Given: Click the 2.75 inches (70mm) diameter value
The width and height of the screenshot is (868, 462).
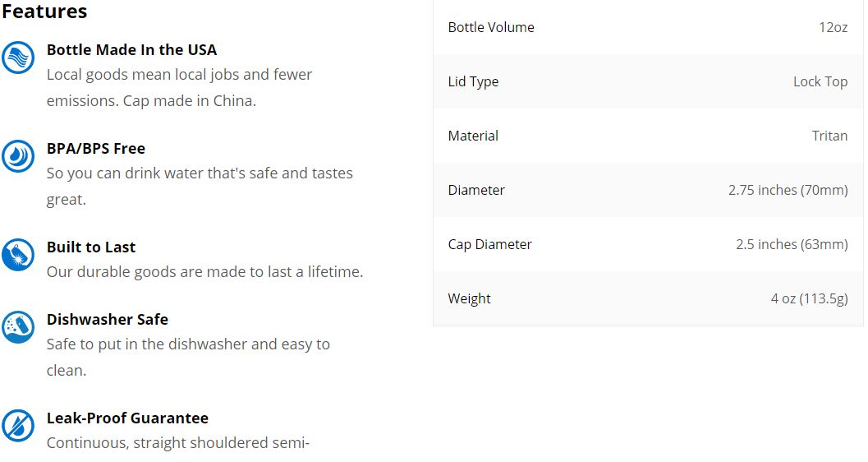Looking at the screenshot, I should click(x=788, y=190).
